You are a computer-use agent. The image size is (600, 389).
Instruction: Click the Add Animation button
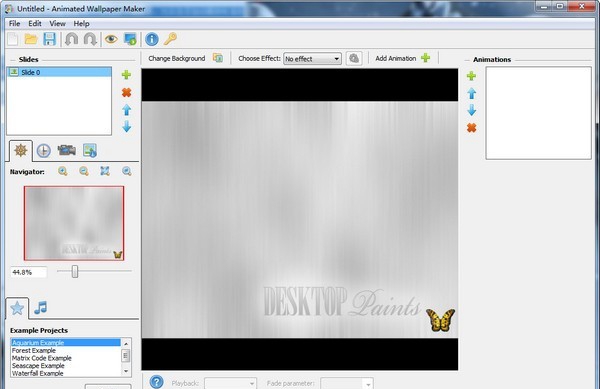pos(403,59)
